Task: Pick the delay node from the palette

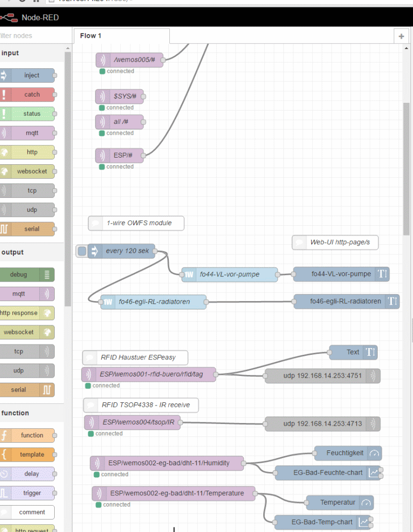Action: point(27,474)
